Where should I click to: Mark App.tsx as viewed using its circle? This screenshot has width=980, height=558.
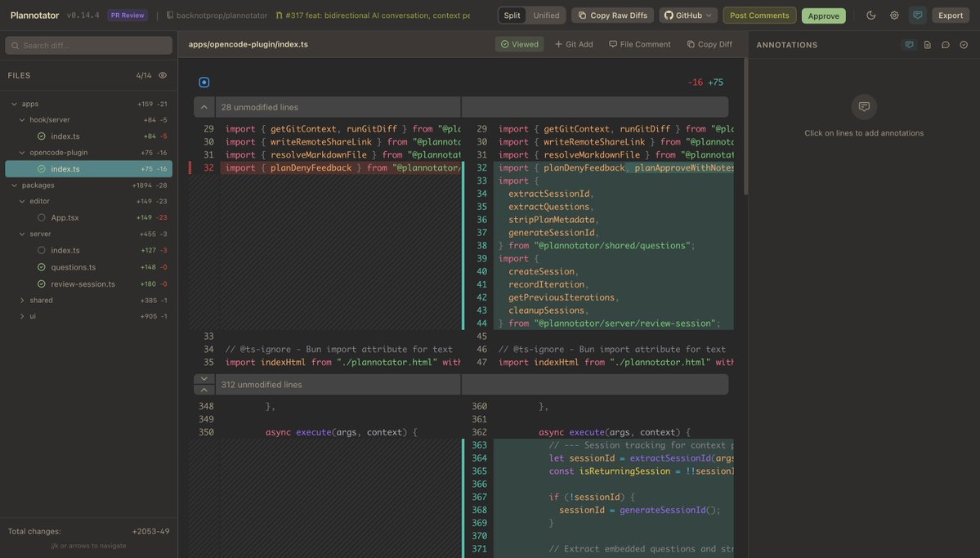coord(42,218)
